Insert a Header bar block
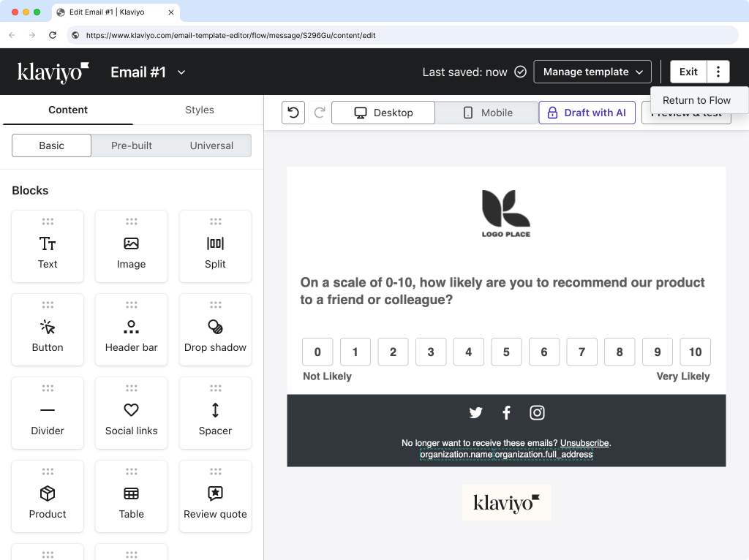Screen dimensions: 749x560 pos(131,330)
